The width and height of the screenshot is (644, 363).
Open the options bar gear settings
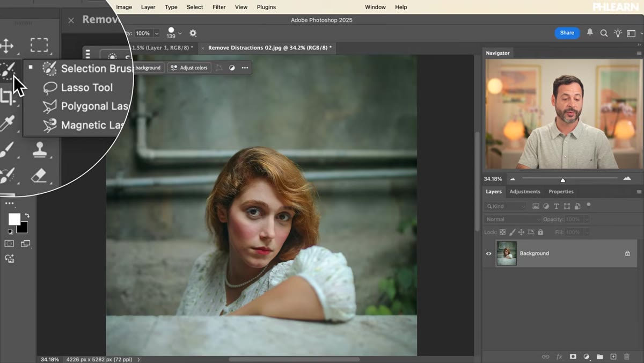click(193, 33)
